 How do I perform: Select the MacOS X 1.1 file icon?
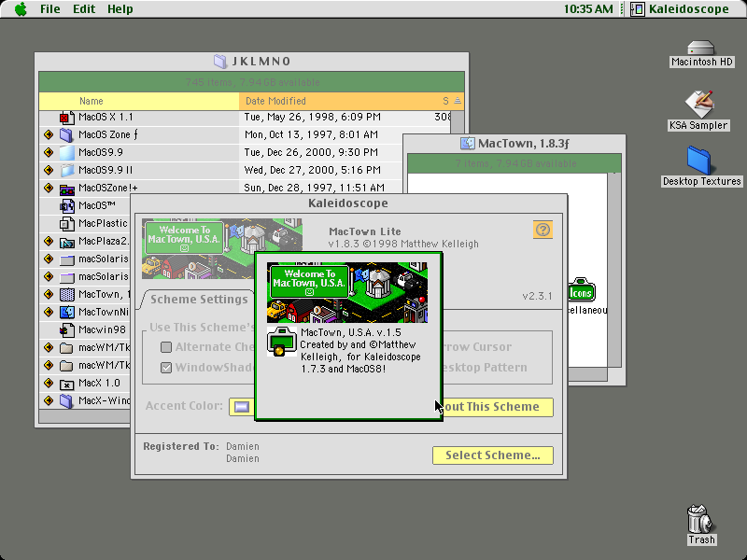click(x=66, y=118)
